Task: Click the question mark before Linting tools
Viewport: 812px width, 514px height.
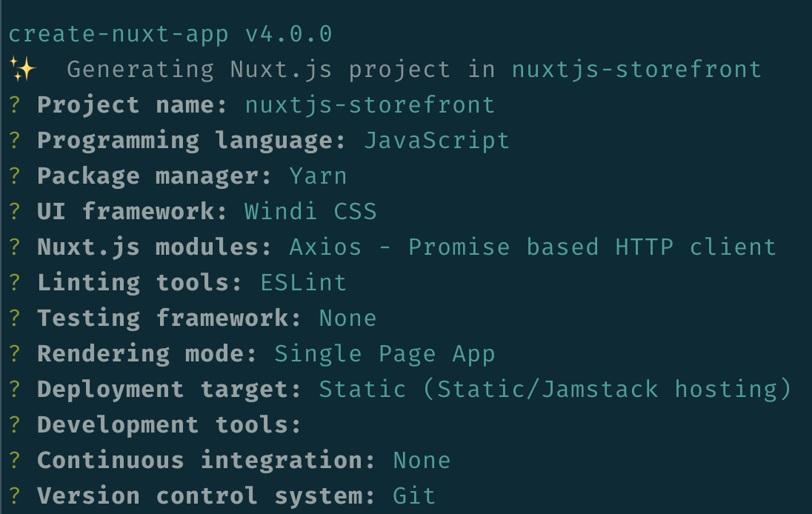Action: 14,282
